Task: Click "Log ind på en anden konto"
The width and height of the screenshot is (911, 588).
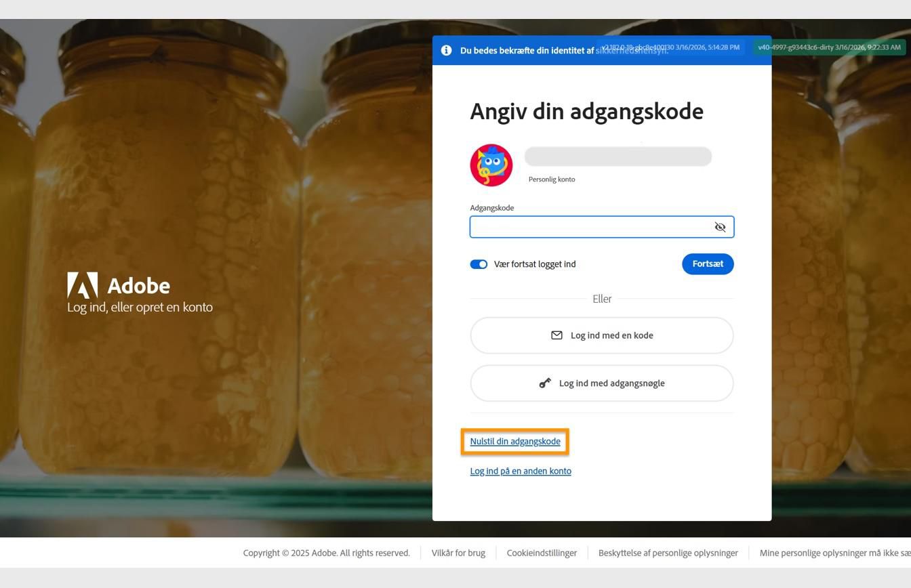Action: [521, 471]
